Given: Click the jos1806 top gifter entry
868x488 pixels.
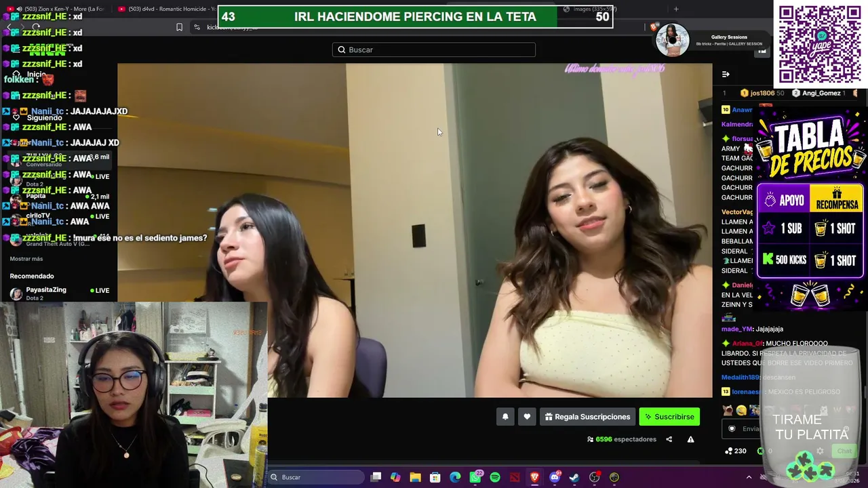Looking at the screenshot, I should point(763,93).
